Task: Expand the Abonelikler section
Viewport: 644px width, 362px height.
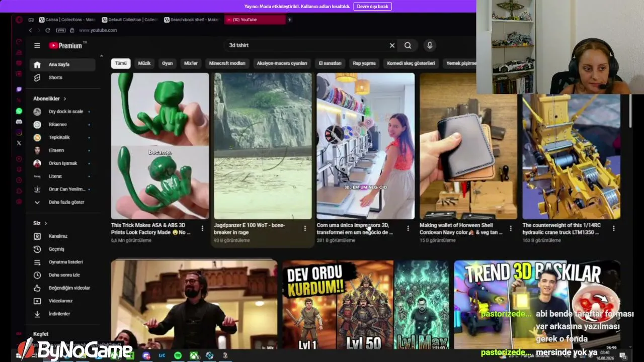Action: point(50,99)
